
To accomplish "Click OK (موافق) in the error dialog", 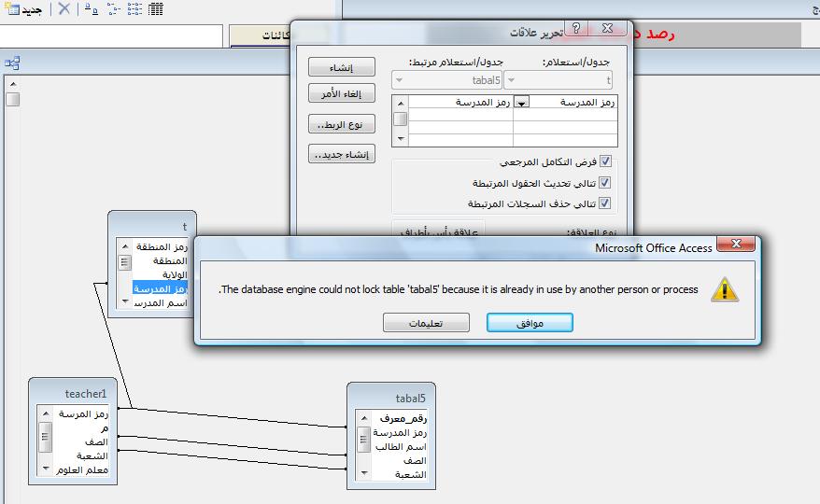I will click(x=530, y=323).
